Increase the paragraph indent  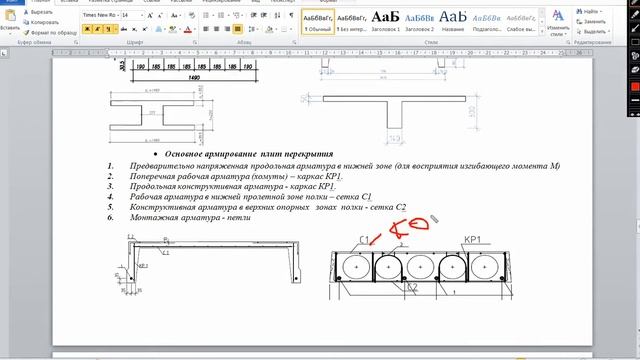click(x=264, y=16)
